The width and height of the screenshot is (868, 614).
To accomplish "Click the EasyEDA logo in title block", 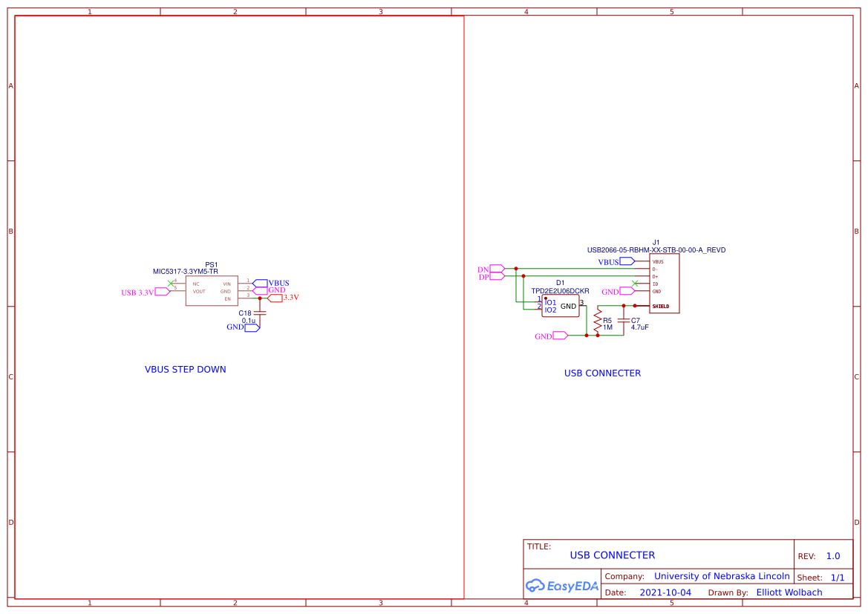I will 562,587.
